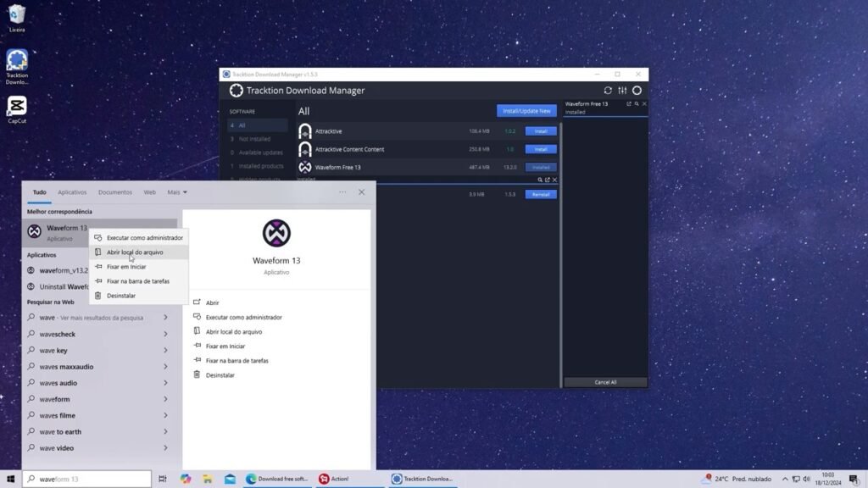Image resolution: width=868 pixels, height=488 pixels.
Task: Click the Waveform Free 13 product icon
Action: [x=305, y=167]
